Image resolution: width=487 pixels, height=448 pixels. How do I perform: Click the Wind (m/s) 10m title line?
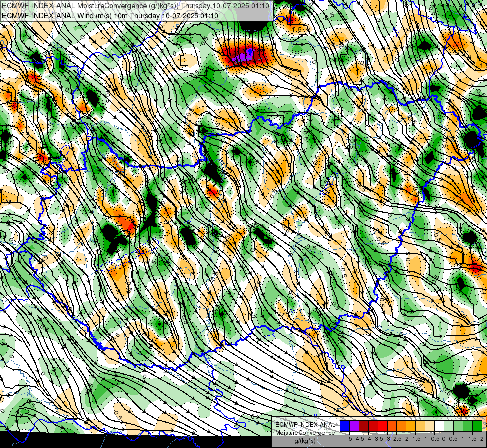click(x=110, y=15)
